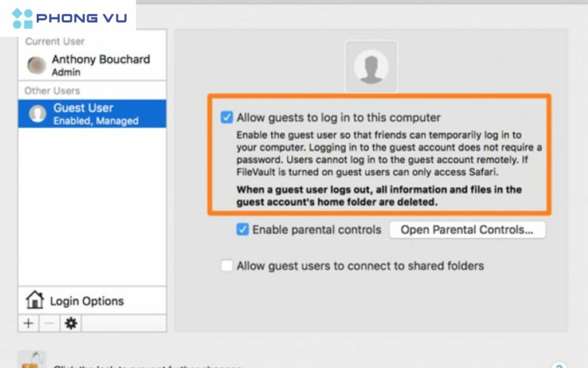Select Anthony Bouchard Admin account in the list

click(100, 65)
